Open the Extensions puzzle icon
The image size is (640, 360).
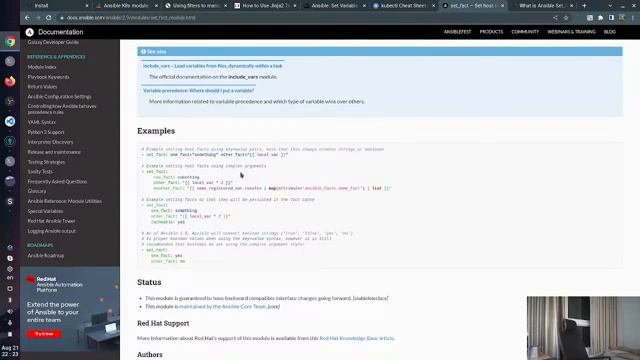(x=600, y=18)
